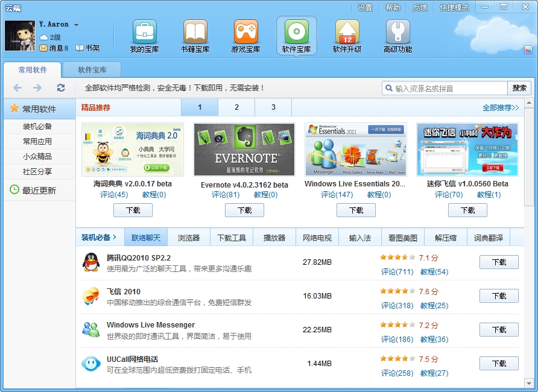The height and width of the screenshot is (392, 538).
Task: Click the skin color palette icon
Action: coord(528,49)
